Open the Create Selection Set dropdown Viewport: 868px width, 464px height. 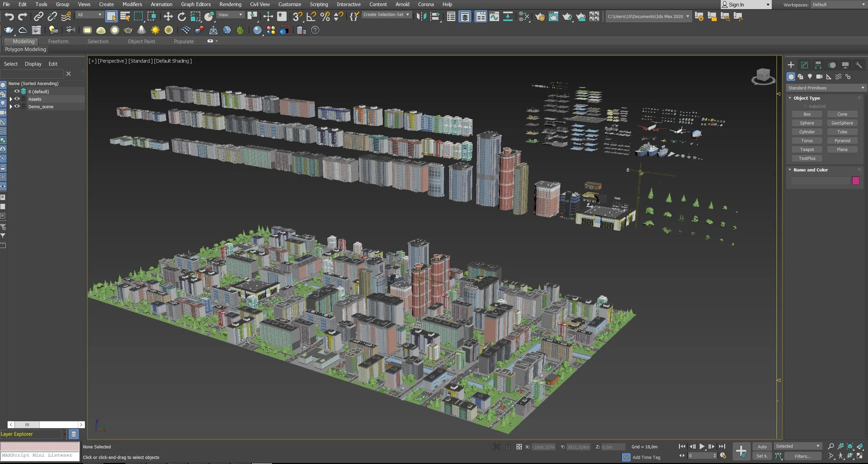[x=386, y=15]
